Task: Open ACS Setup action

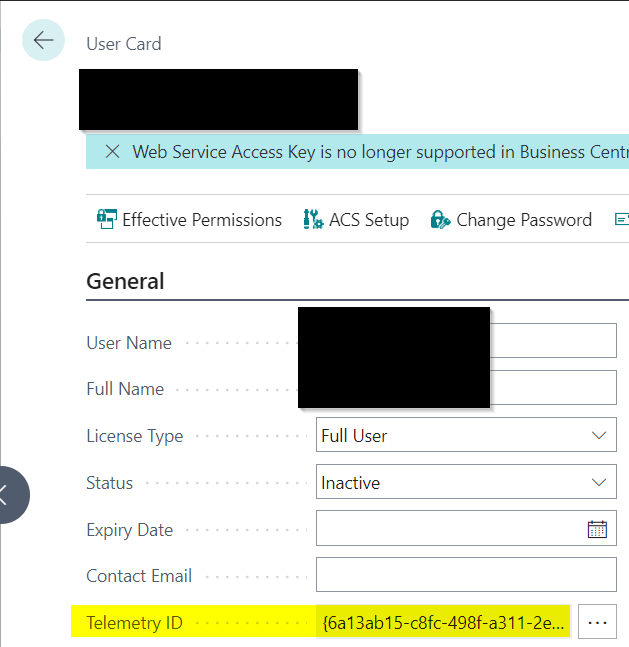Action: tap(356, 220)
